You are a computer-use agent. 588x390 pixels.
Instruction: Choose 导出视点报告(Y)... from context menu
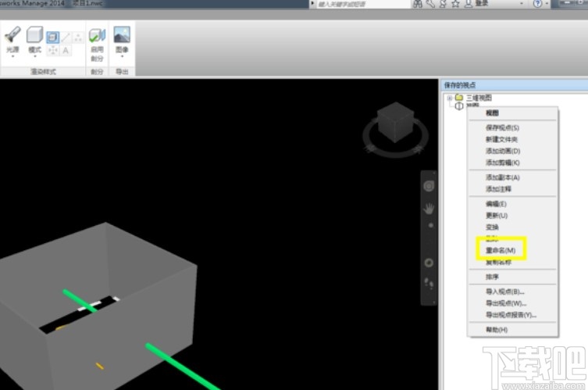click(x=511, y=314)
